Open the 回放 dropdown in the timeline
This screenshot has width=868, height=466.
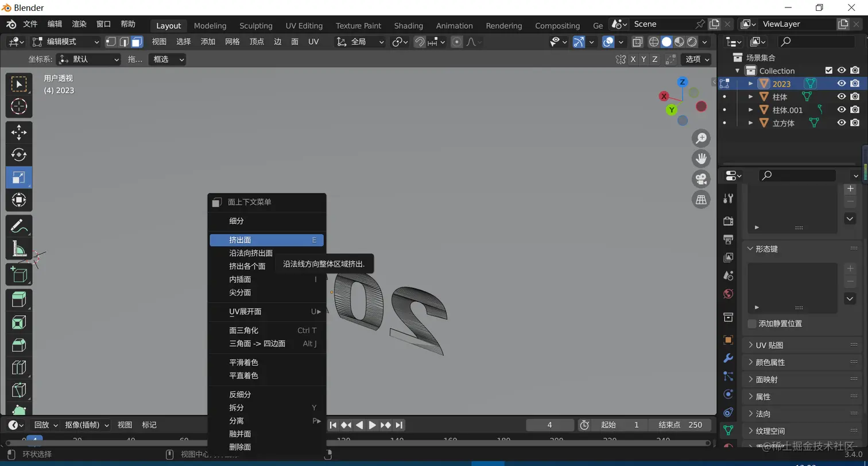(x=45, y=425)
